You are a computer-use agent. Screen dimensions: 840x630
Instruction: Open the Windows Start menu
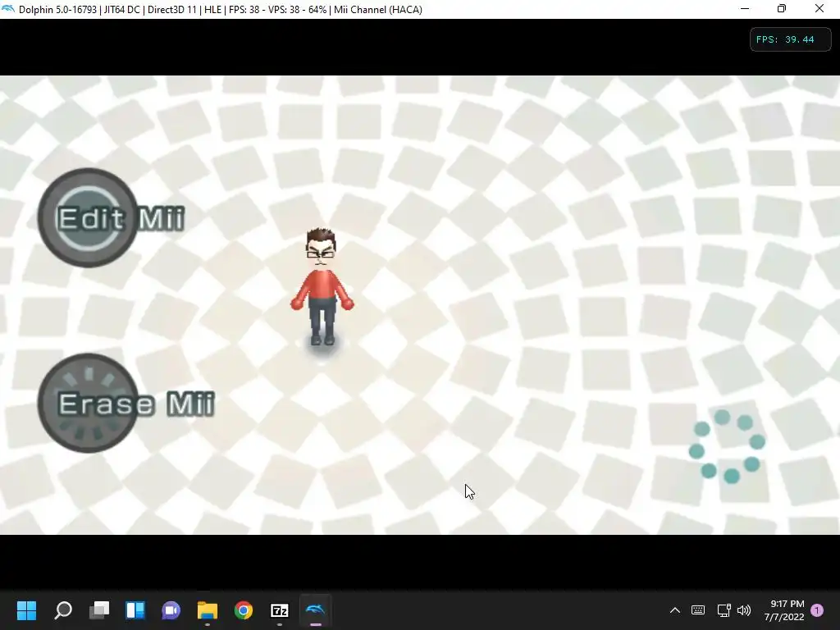(26, 610)
